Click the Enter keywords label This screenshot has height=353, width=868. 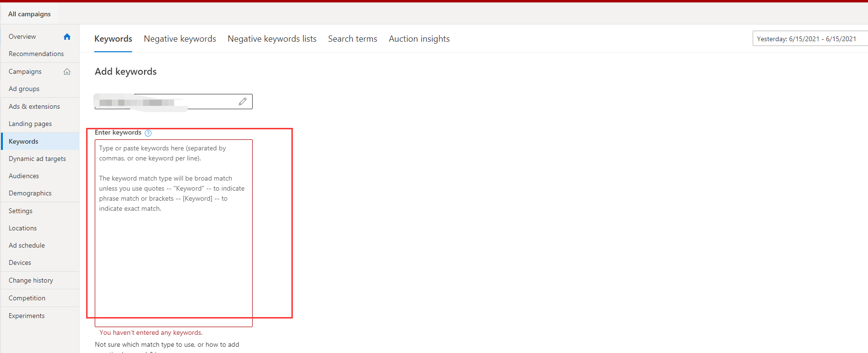118,133
